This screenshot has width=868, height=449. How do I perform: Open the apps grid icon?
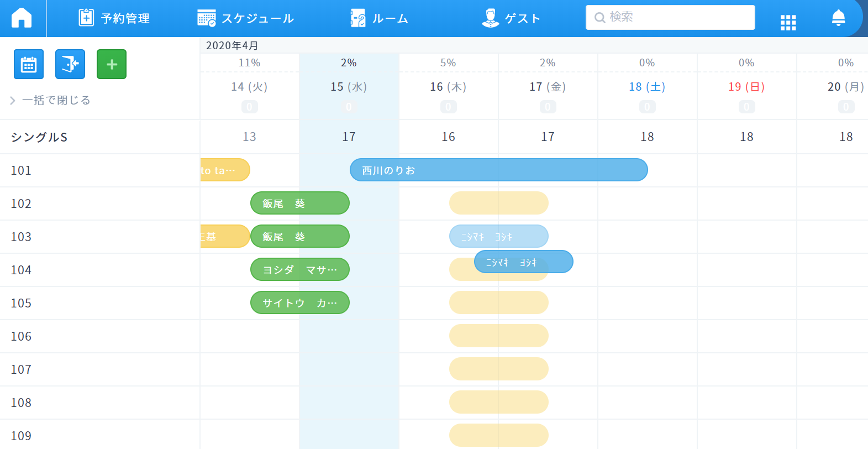tap(788, 22)
